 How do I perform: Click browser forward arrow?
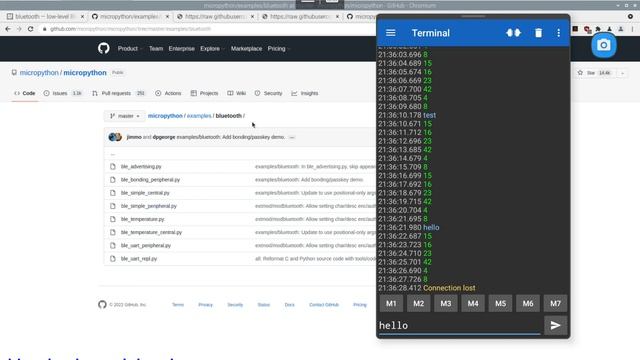click(19, 29)
